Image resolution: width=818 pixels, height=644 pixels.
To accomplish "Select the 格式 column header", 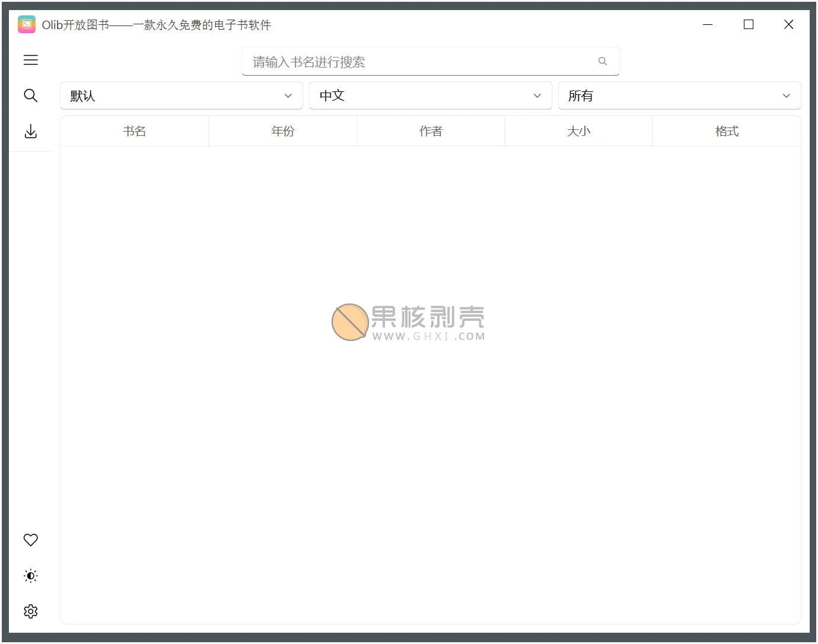I will point(726,131).
